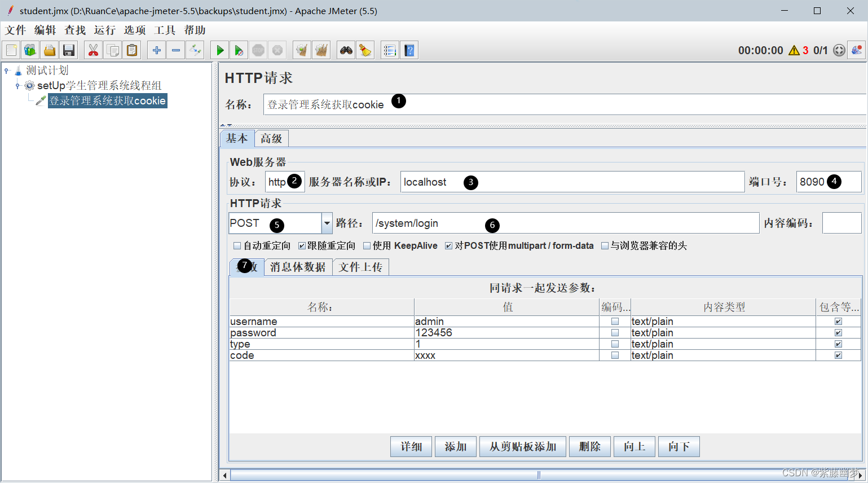The height and width of the screenshot is (483, 868).
Task: Shut down test threads icon
Action: tap(277, 50)
